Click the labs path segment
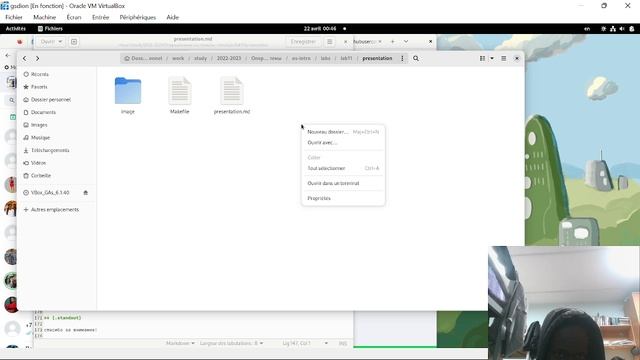Viewport: 640px width, 360px height. tap(325, 58)
